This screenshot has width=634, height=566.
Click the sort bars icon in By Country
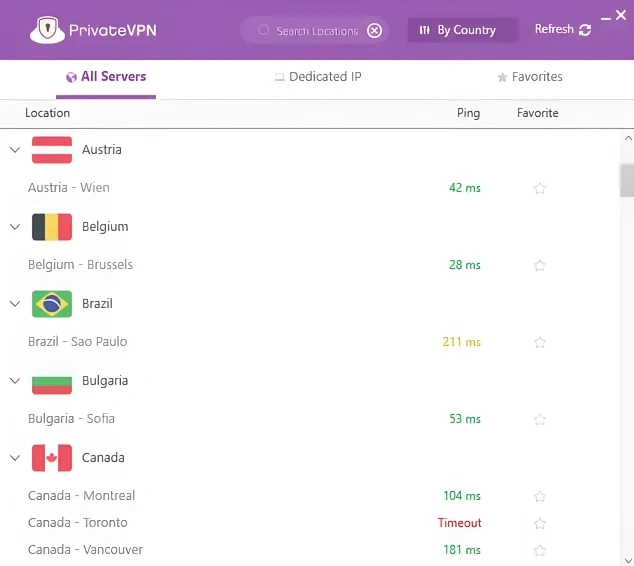424,30
